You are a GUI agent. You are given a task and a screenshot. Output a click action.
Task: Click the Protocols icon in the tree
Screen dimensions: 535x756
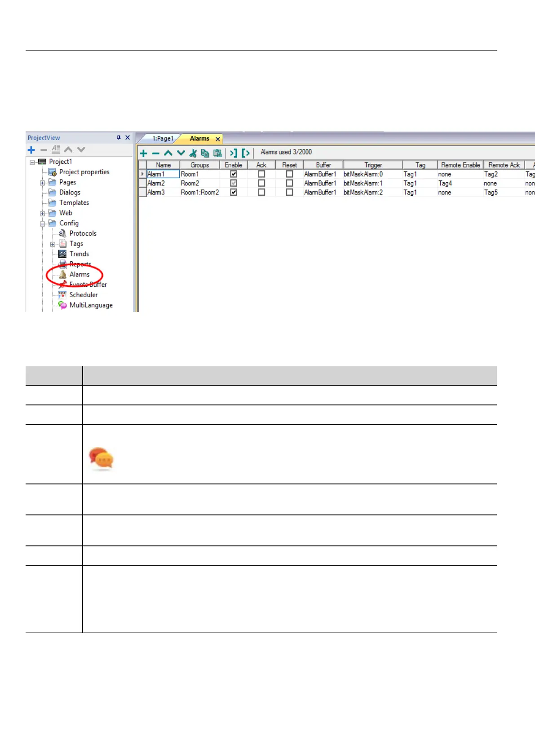tap(62, 233)
